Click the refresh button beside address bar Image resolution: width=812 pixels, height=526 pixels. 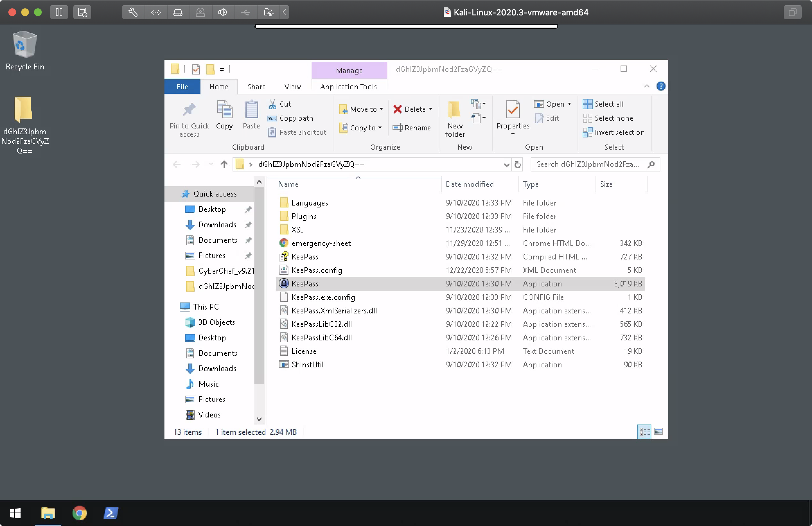tap(517, 165)
